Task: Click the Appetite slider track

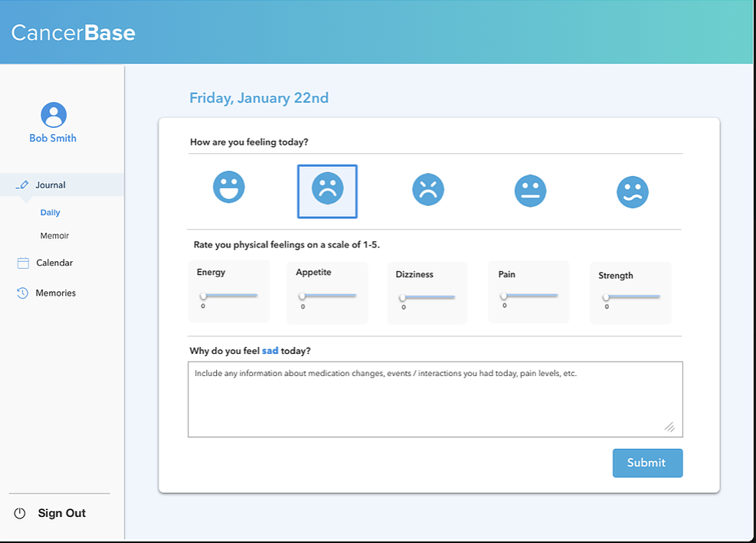Action: point(328,296)
